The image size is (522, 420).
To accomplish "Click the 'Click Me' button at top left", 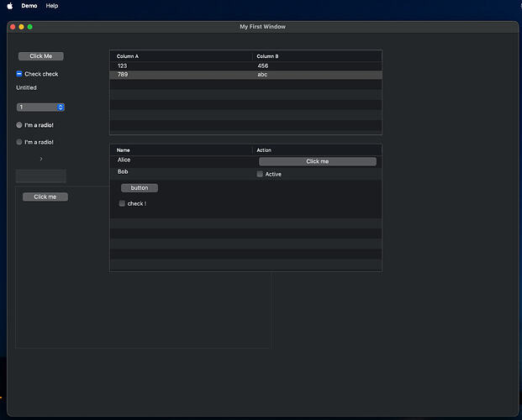I will [41, 56].
